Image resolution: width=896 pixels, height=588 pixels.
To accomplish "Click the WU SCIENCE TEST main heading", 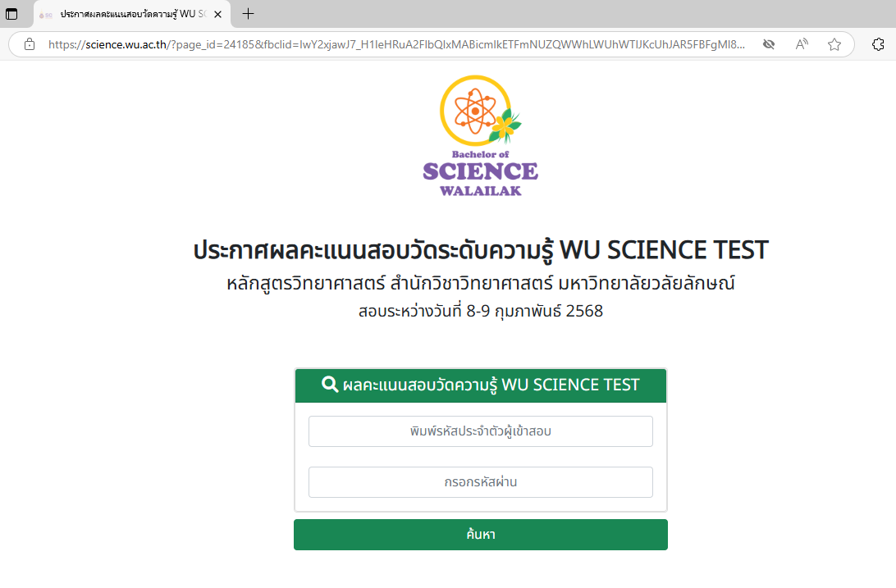I will (x=480, y=250).
